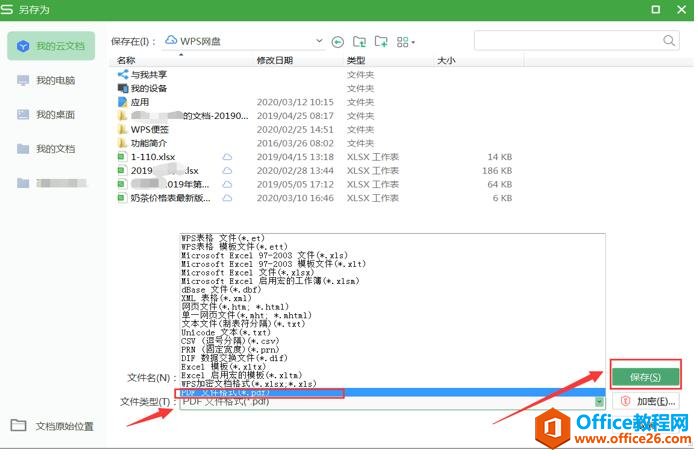Click the xlsx file icon of 1-110.xlsx

pyautogui.click(x=121, y=157)
